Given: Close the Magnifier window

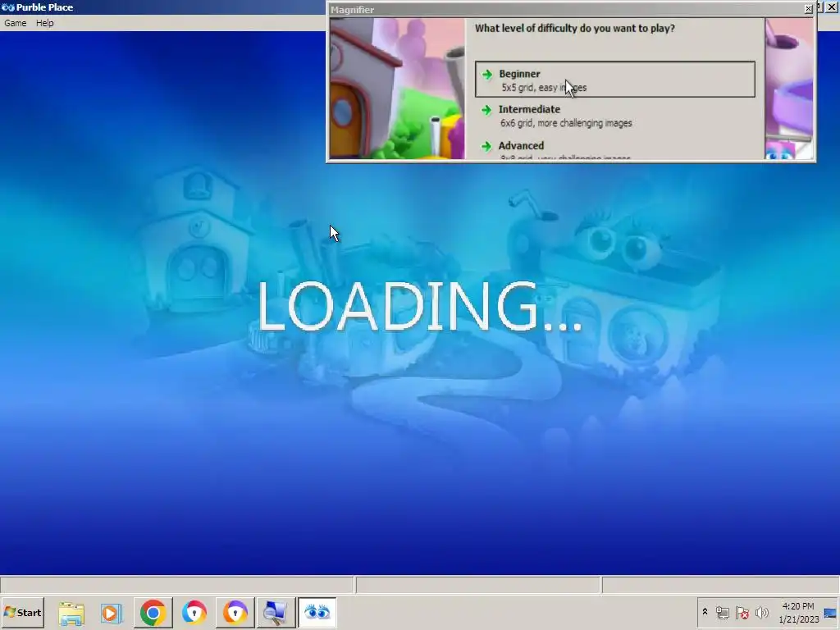Looking at the screenshot, I should click(x=808, y=9).
